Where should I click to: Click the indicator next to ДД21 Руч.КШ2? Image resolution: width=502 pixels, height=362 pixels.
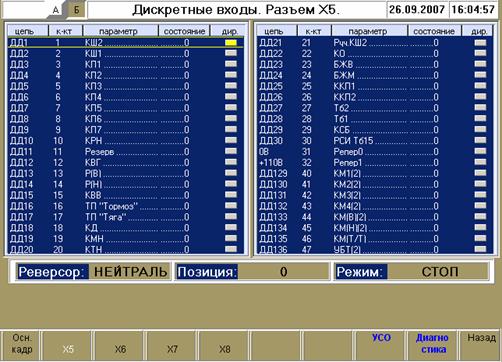point(480,43)
